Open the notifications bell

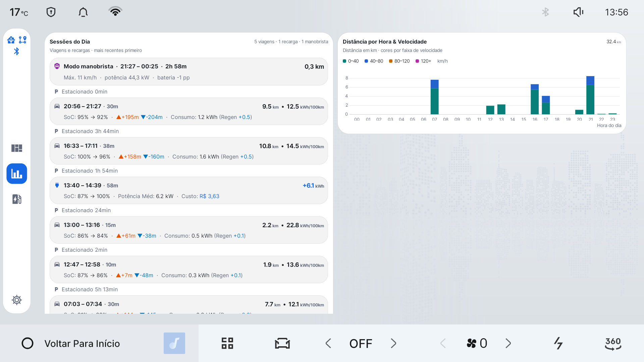(x=83, y=12)
